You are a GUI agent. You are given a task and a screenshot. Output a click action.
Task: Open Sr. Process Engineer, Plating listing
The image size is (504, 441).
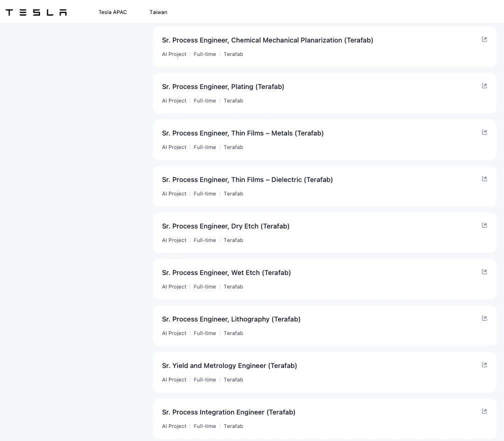point(223,87)
